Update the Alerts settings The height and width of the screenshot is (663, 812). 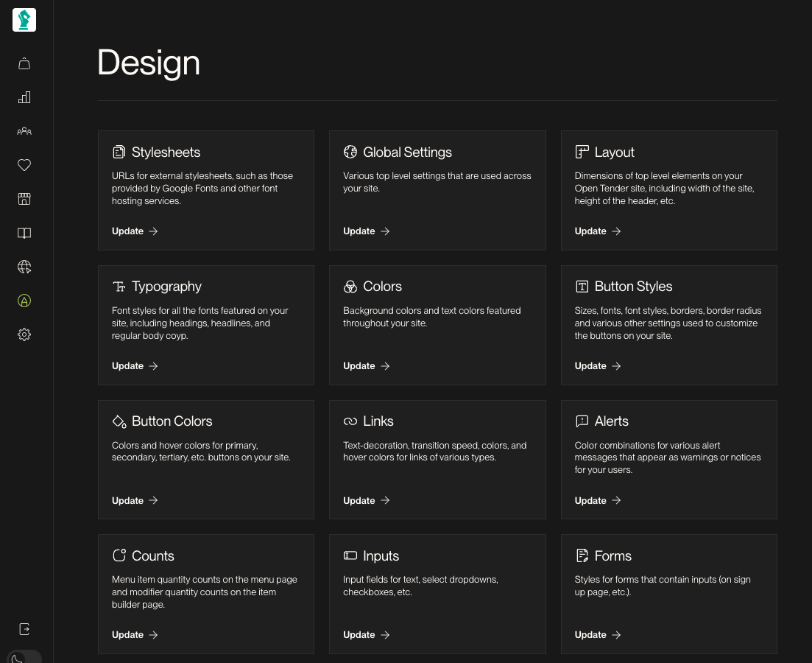point(598,501)
